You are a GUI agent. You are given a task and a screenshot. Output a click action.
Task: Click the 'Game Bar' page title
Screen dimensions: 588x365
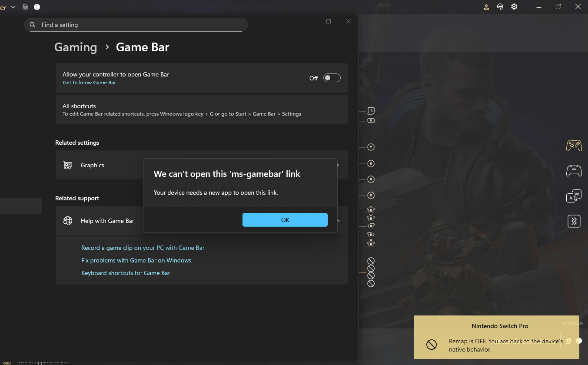pyautogui.click(x=143, y=47)
